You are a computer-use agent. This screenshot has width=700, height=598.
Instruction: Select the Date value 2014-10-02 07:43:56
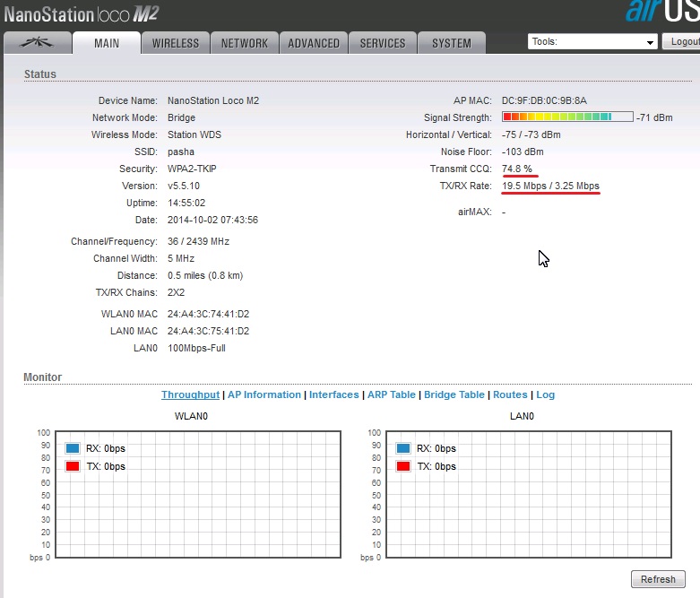(x=213, y=220)
